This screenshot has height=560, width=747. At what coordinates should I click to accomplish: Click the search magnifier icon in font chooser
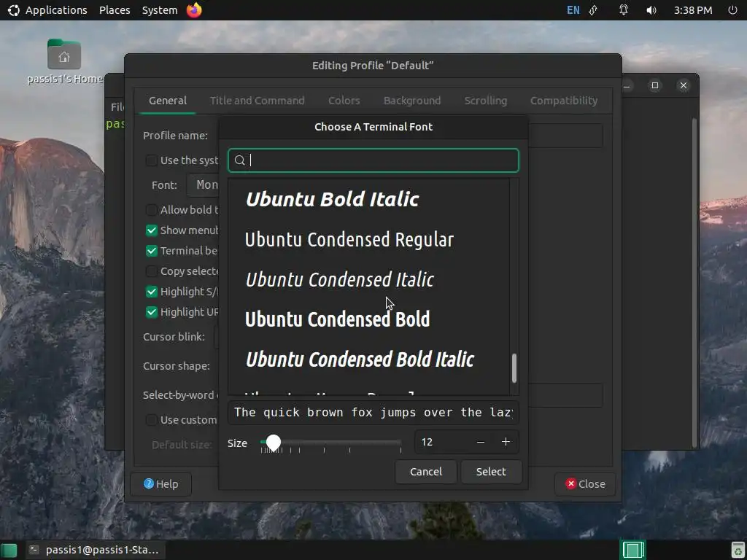click(x=239, y=160)
